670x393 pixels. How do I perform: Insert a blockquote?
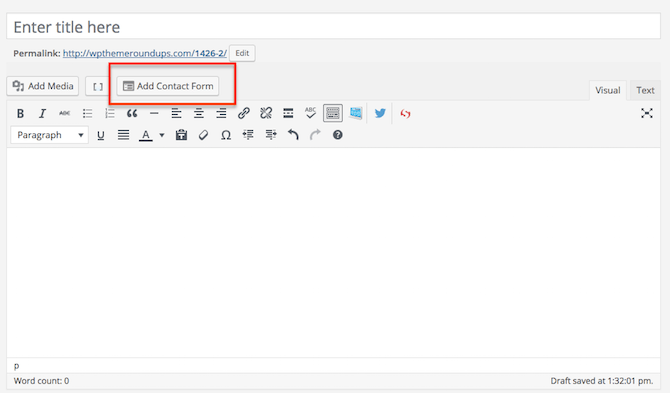pyautogui.click(x=132, y=114)
